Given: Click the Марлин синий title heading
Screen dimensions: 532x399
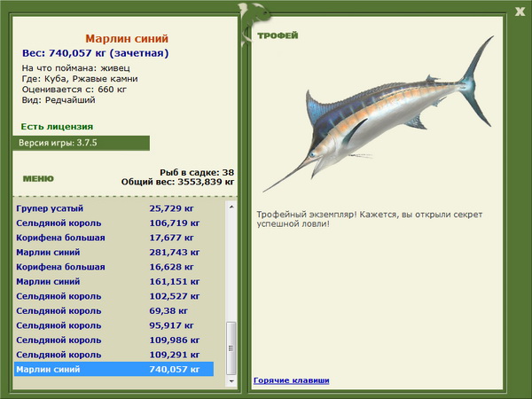Looking at the screenshot, I should (x=127, y=39).
